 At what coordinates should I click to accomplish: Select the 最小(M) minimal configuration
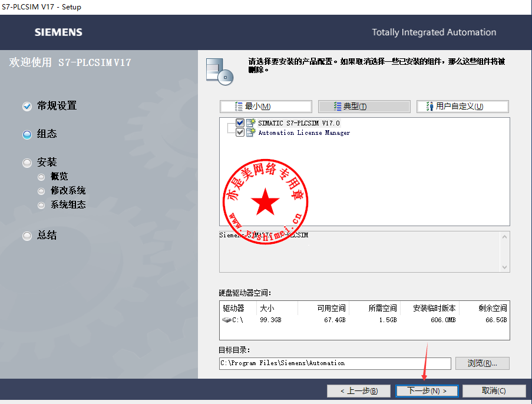pos(266,107)
